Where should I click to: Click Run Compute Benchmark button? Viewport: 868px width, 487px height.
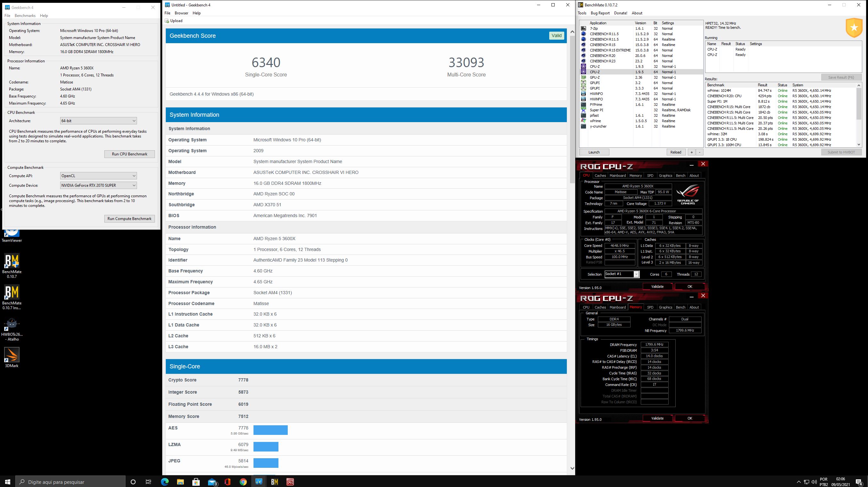tap(129, 219)
